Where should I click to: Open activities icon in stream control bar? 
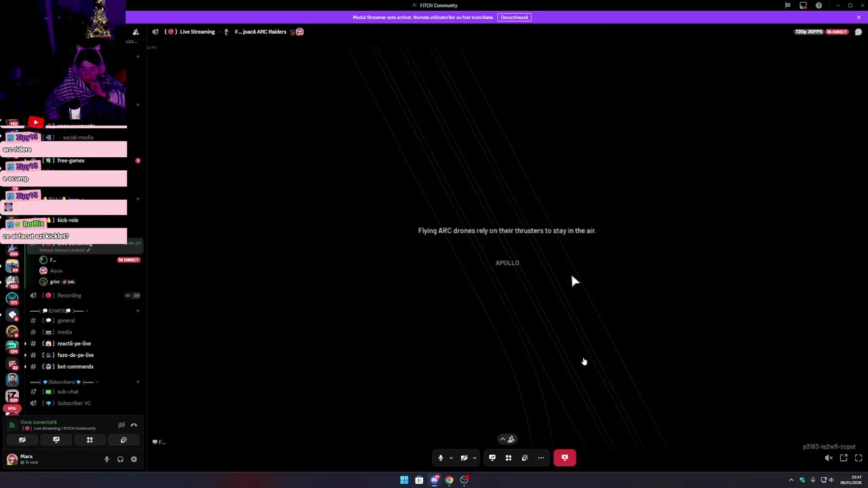tap(509, 458)
